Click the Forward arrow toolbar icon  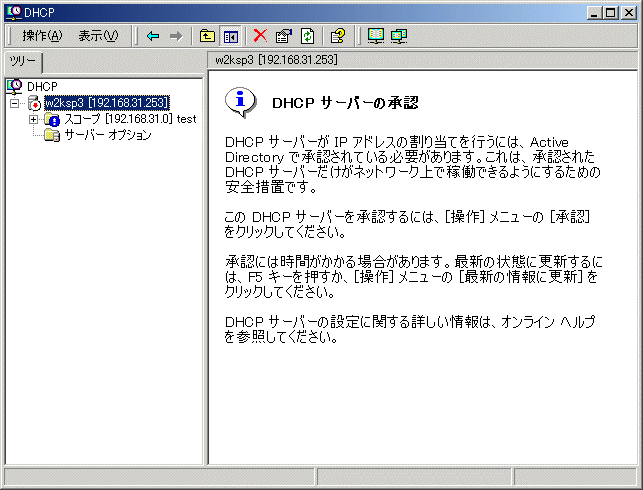[176, 36]
